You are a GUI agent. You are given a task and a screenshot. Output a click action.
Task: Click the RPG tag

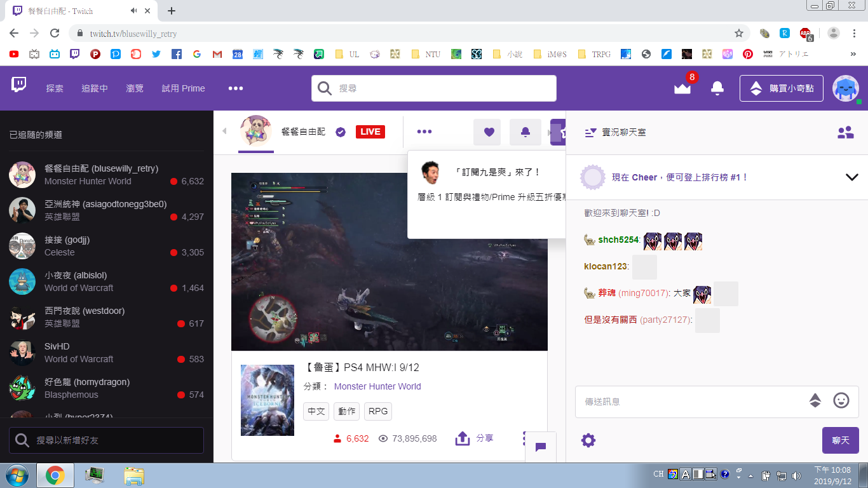(x=378, y=412)
